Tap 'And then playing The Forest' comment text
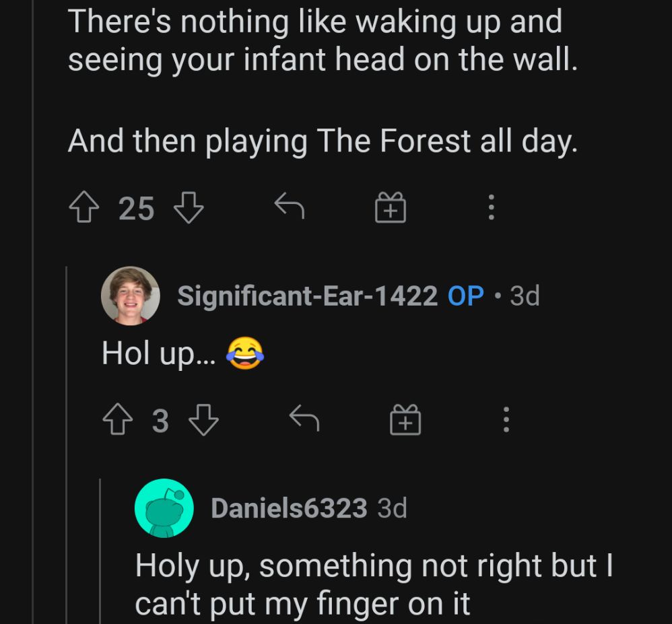Image resolution: width=672 pixels, height=624 pixels. [x=323, y=142]
